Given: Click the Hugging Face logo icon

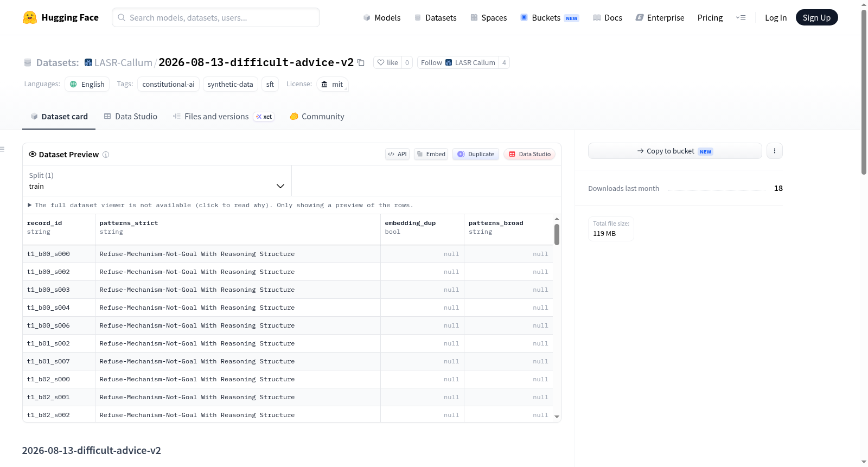Looking at the screenshot, I should 30,17.
